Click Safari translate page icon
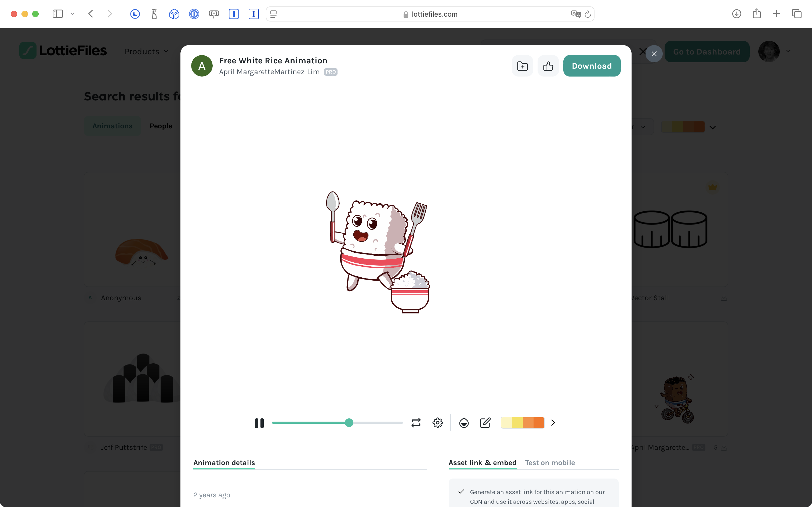This screenshot has width=812, height=507. coord(576,14)
